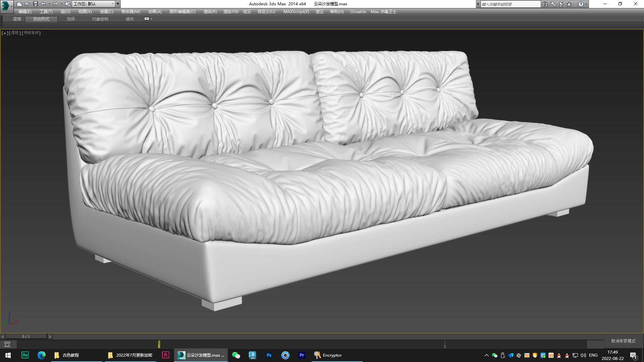Open the 修改器(M) menu

pos(130,11)
